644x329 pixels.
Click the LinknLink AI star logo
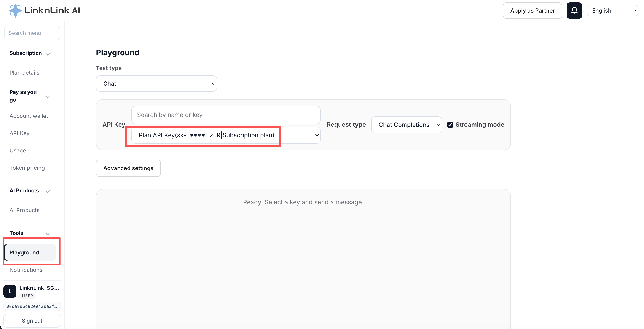(16, 11)
